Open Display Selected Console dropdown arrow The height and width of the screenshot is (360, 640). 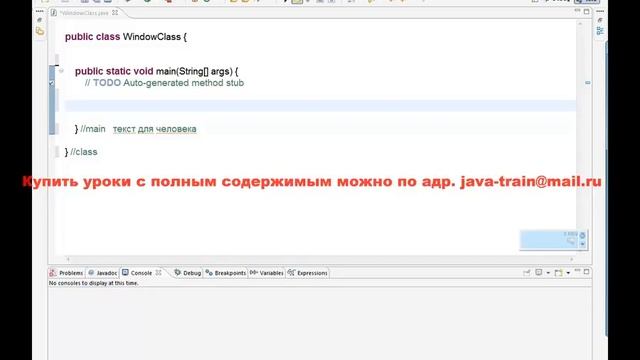click(548, 273)
